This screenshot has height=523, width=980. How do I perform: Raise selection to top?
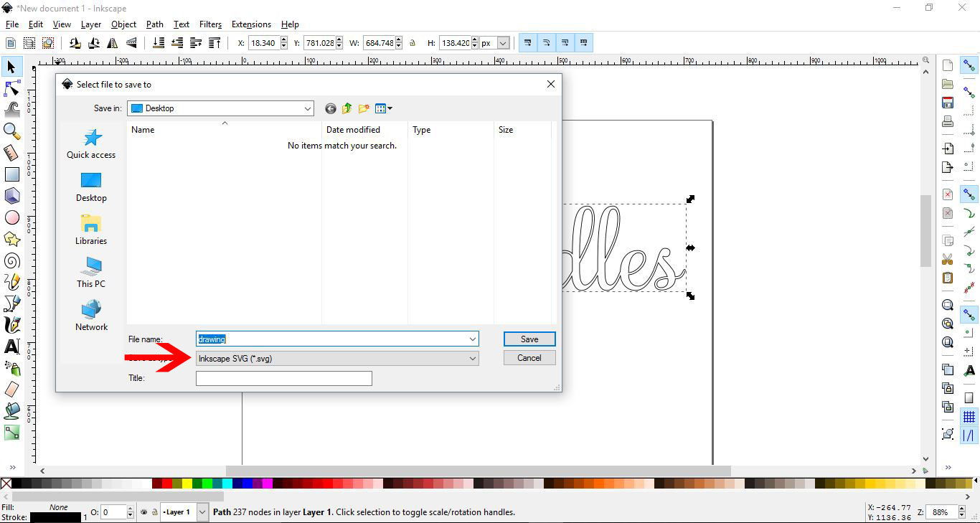point(215,43)
